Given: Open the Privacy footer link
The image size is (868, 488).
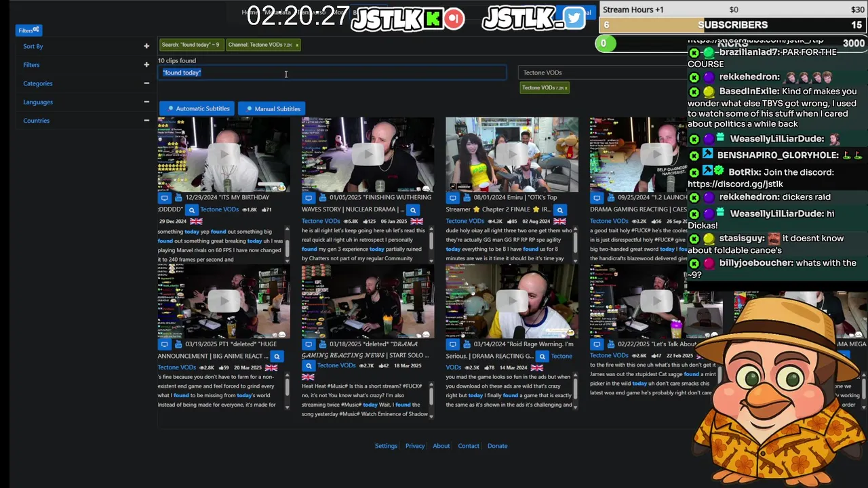Looking at the screenshot, I should [x=415, y=446].
